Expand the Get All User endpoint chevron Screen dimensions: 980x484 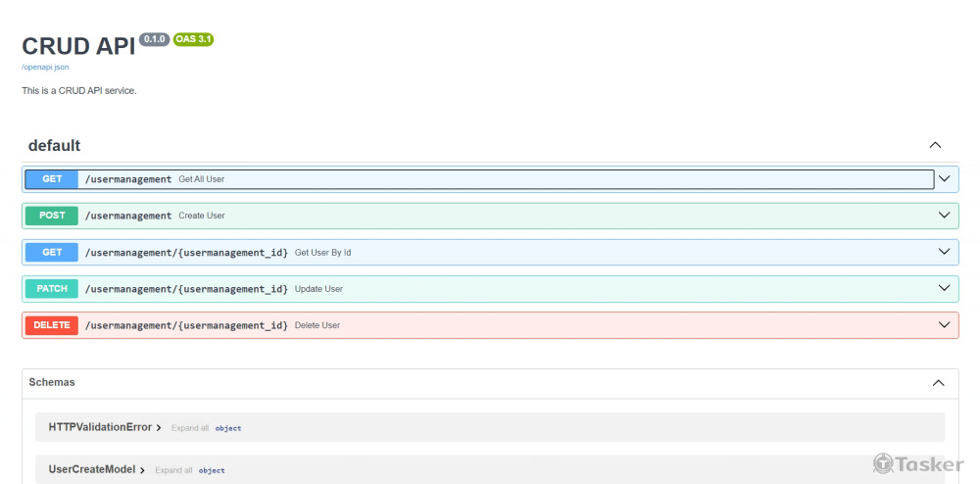tap(945, 179)
